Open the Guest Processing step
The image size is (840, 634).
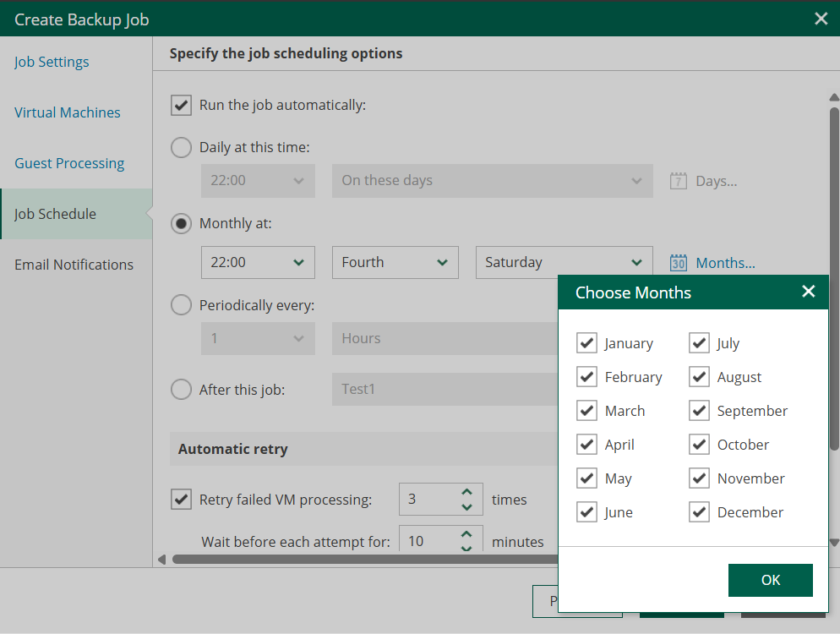pyautogui.click(x=69, y=163)
